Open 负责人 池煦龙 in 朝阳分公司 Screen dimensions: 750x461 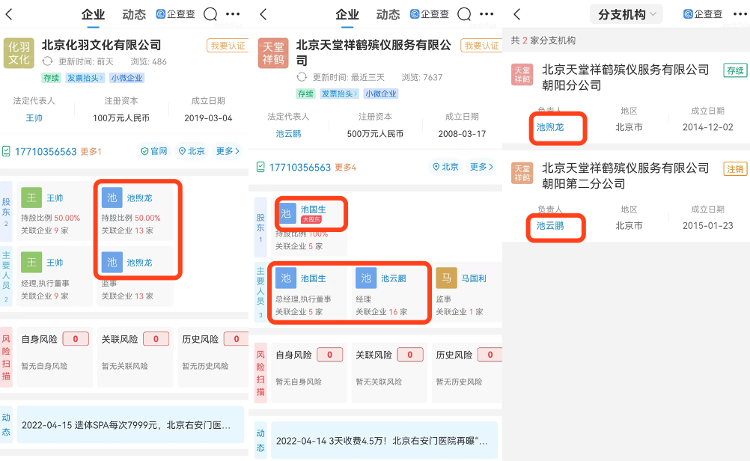point(550,127)
